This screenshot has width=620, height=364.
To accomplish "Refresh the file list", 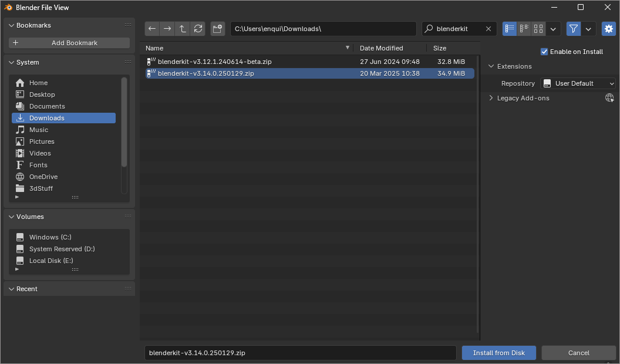I will (198, 29).
